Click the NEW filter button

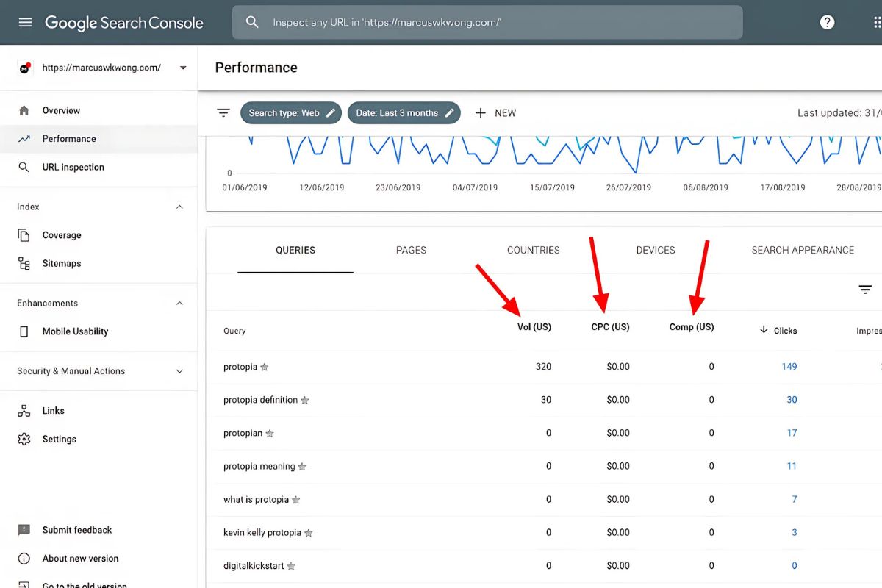coord(495,113)
